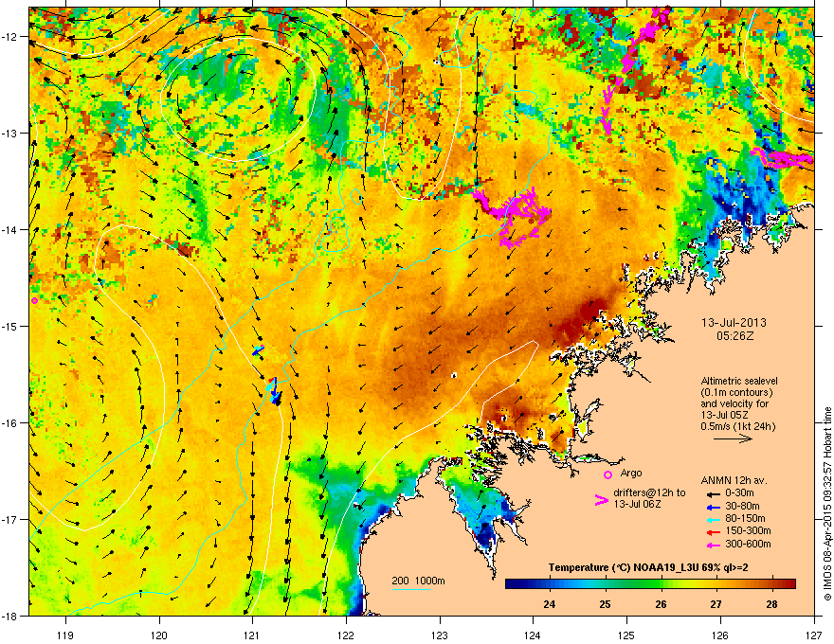
Task: Click the colorbar tick label '28'
Action: click(771, 604)
